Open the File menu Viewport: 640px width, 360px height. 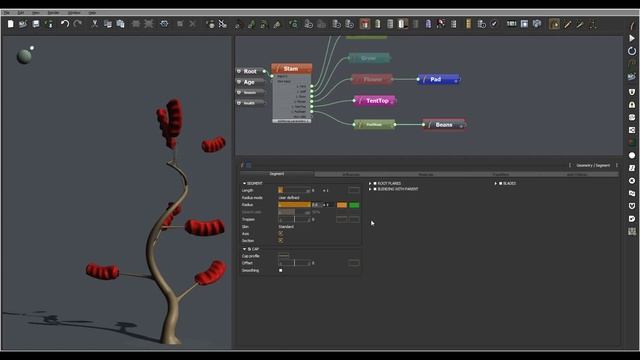(7, 13)
